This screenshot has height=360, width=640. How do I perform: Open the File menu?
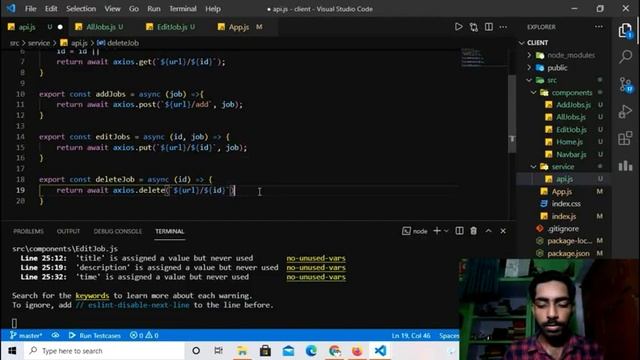[x=30, y=9]
